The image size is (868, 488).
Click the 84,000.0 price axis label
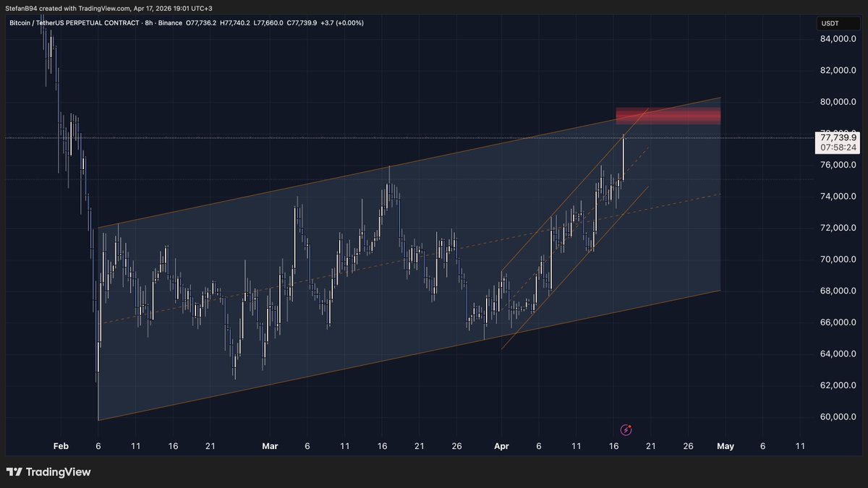pos(839,39)
